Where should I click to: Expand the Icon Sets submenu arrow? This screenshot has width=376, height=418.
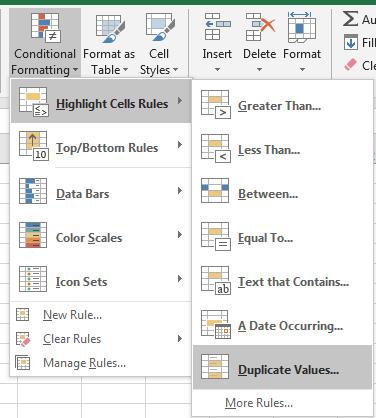pyautogui.click(x=180, y=278)
